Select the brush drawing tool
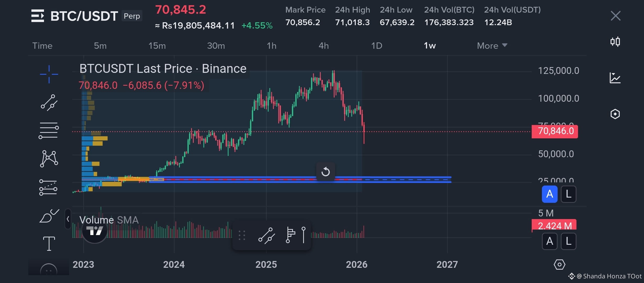Viewport: 644px width, 283px height. 49,216
